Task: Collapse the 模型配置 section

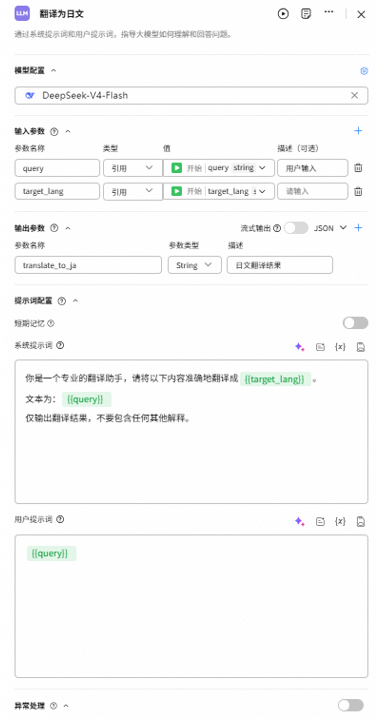Action: coord(53,71)
